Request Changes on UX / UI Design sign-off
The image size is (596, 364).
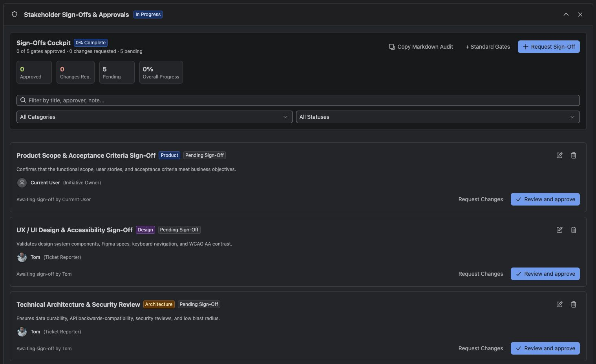pyautogui.click(x=481, y=274)
